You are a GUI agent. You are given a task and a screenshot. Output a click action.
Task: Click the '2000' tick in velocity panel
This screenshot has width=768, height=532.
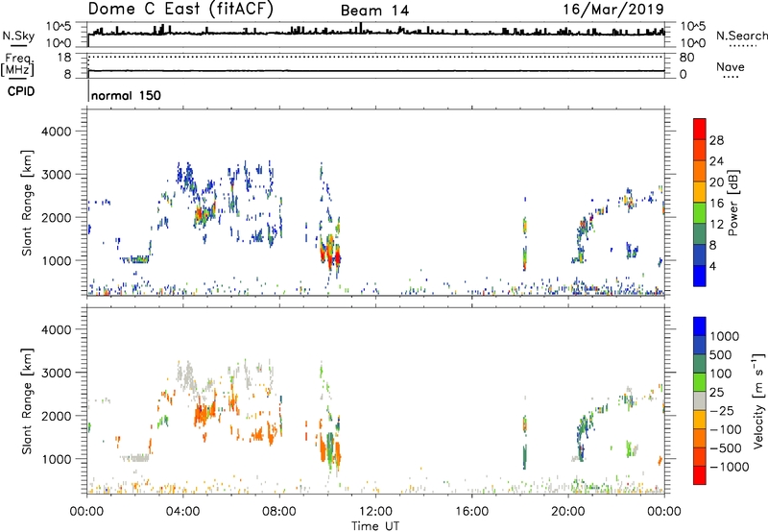tap(56, 416)
